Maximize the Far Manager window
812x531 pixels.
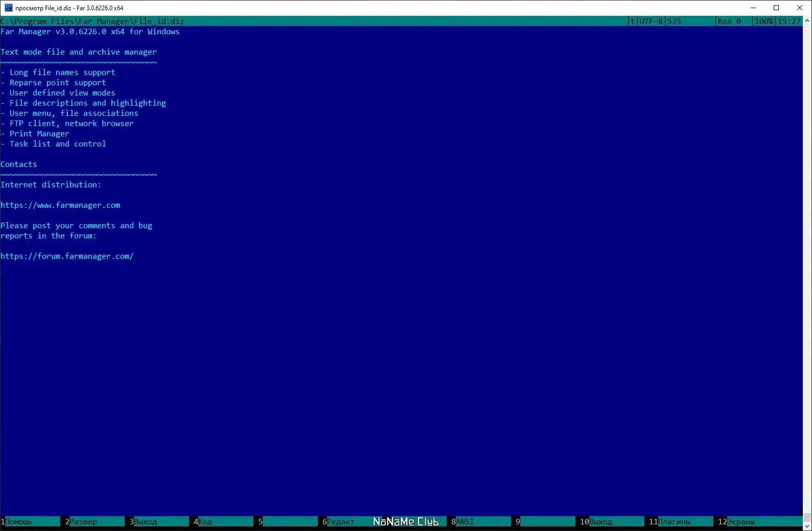point(776,8)
